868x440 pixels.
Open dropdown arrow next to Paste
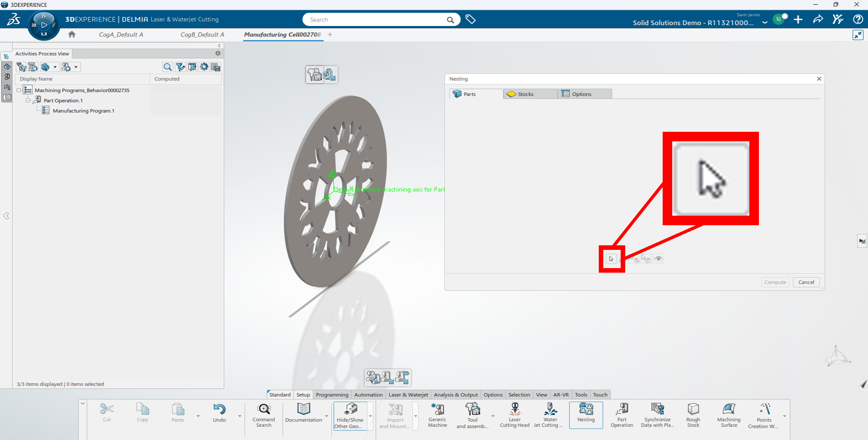(x=198, y=416)
